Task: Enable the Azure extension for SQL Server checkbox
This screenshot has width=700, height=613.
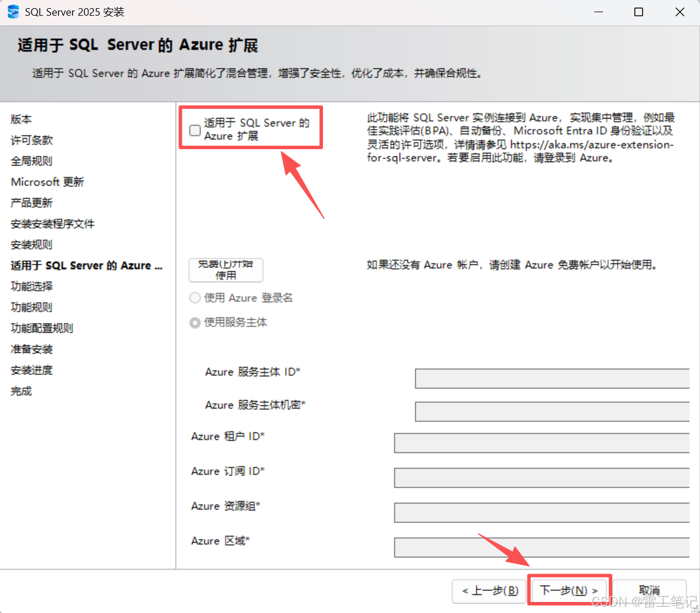Action: (x=195, y=130)
